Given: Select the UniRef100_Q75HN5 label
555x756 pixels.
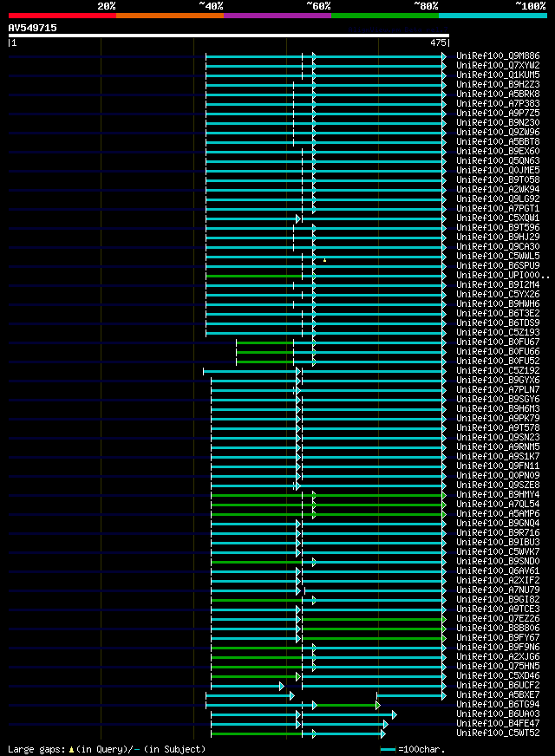Looking at the screenshot, I should pos(498,667).
